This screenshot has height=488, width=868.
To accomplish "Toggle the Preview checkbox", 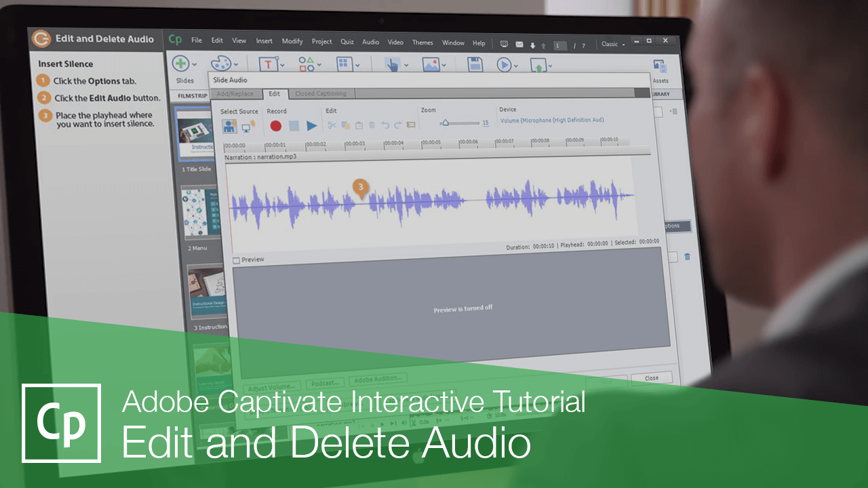I will click(x=236, y=260).
